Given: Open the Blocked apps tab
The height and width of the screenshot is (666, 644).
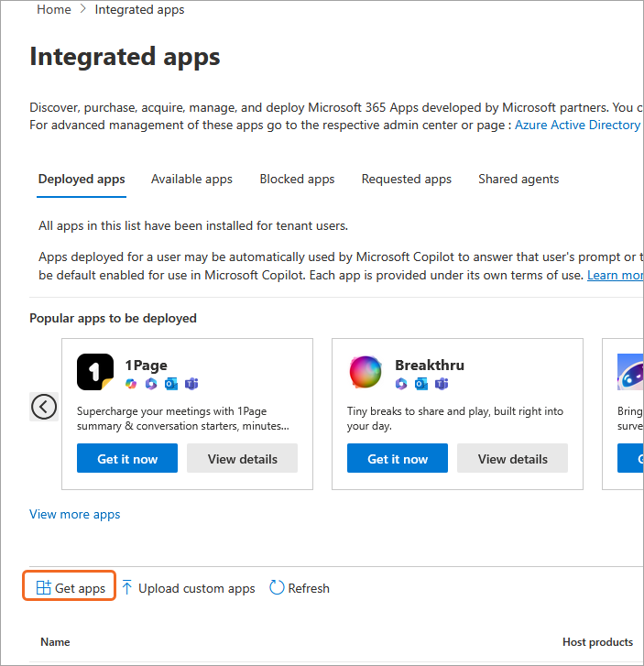Looking at the screenshot, I should 297,180.
